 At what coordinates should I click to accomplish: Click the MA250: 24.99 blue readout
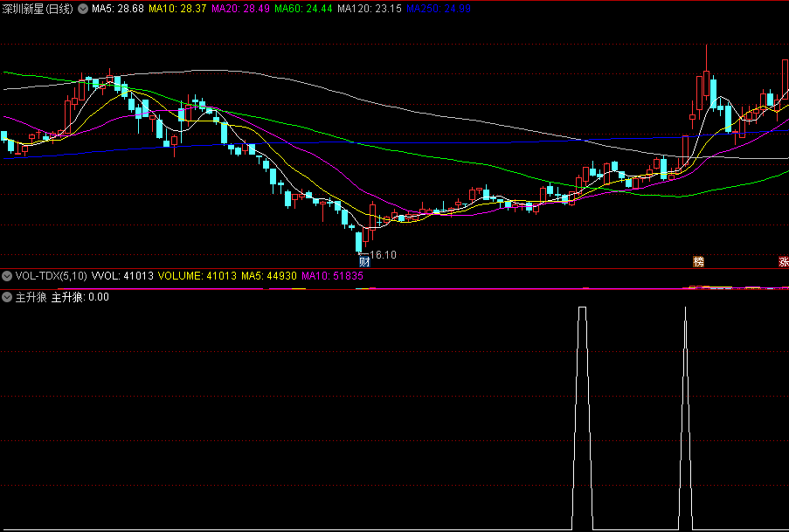point(439,9)
